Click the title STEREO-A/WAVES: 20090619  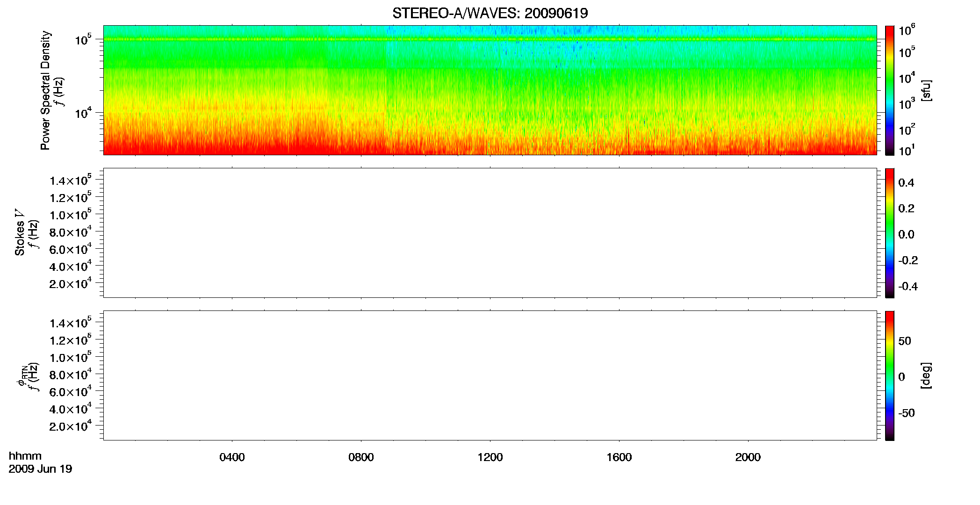pyautogui.click(x=490, y=13)
